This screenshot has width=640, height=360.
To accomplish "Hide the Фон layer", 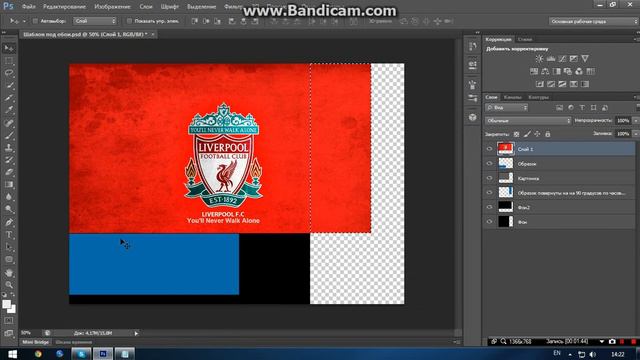I will coord(489,222).
